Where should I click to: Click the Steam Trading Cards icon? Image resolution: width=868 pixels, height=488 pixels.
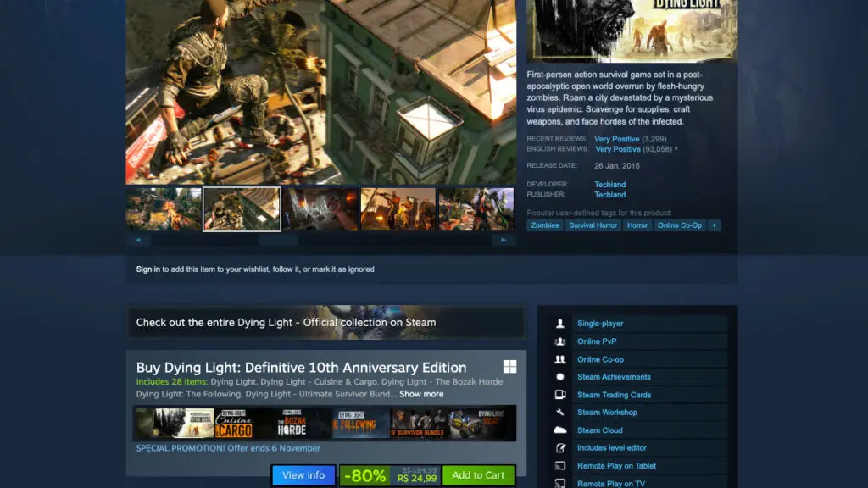tap(559, 394)
